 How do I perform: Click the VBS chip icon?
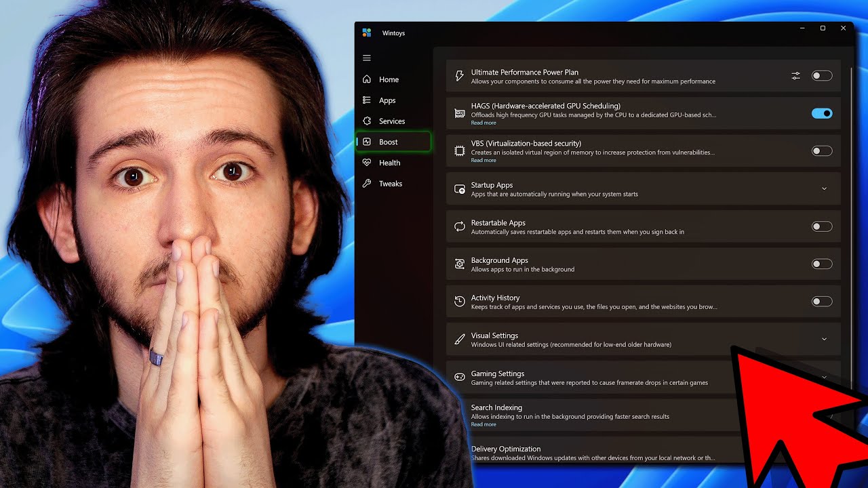click(459, 151)
